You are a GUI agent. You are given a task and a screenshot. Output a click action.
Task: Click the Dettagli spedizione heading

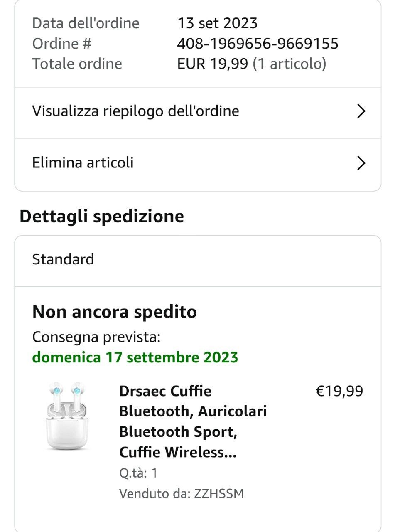pos(102,217)
